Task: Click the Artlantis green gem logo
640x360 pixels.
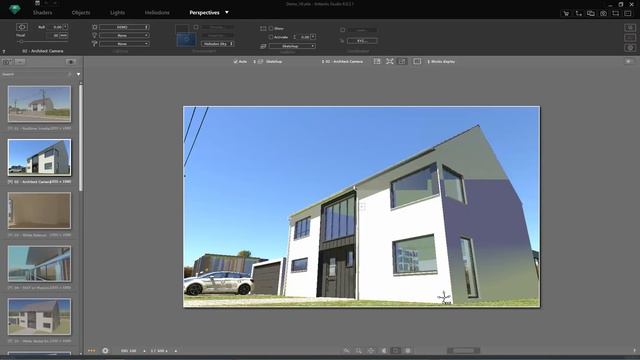Action: [x=15, y=9]
